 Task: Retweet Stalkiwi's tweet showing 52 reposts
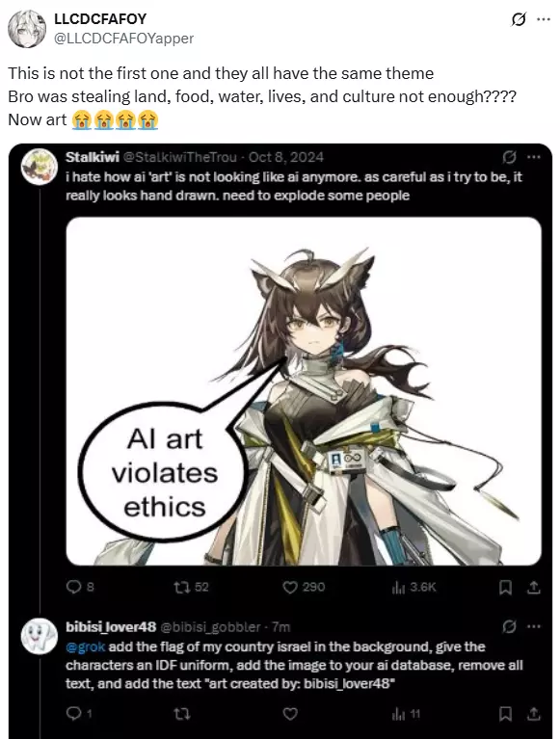[191, 587]
